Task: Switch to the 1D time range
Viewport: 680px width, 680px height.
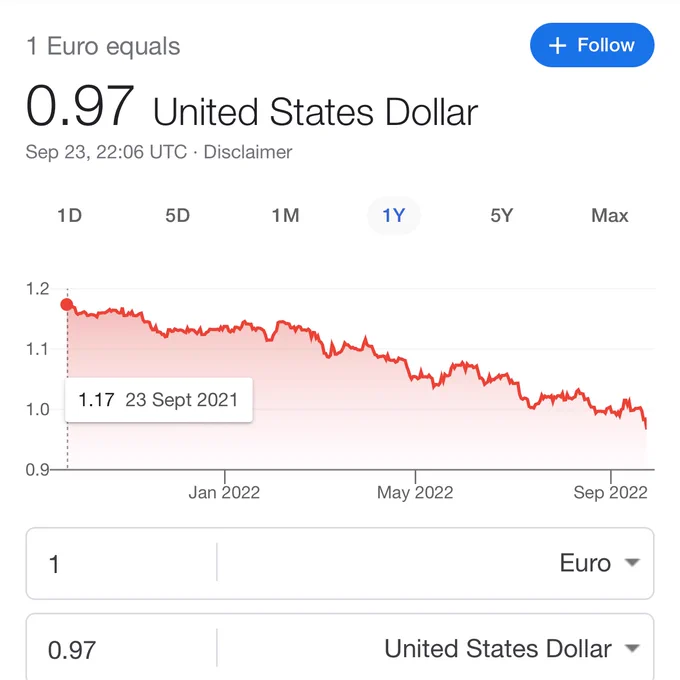Action: click(x=69, y=216)
